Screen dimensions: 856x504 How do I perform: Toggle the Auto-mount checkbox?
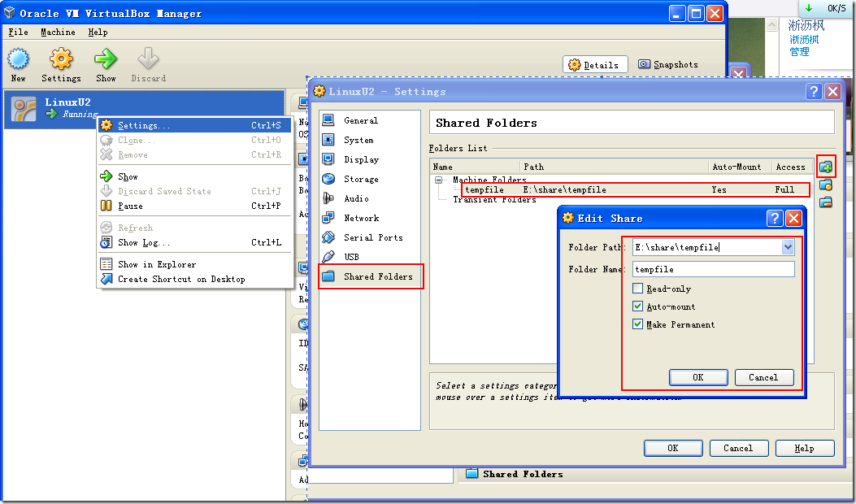(637, 306)
